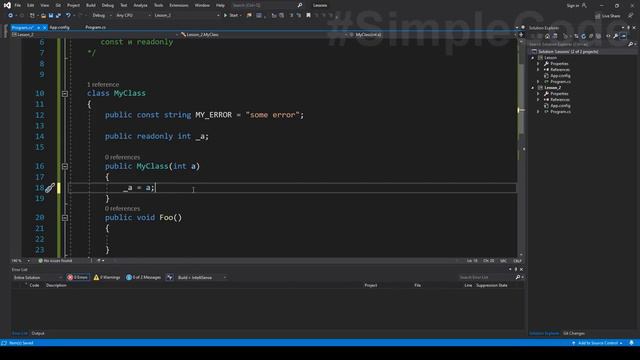Click the Live Share button
The image size is (640, 360).
point(608,16)
